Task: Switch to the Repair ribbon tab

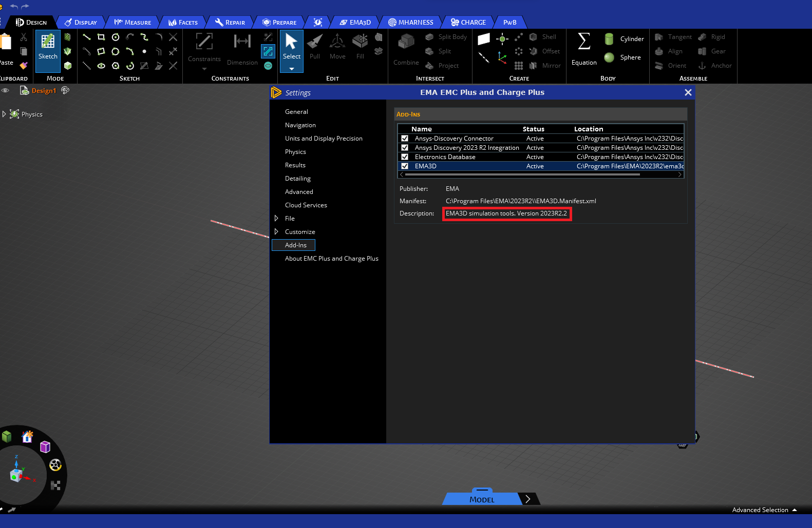Action: click(x=230, y=22)
